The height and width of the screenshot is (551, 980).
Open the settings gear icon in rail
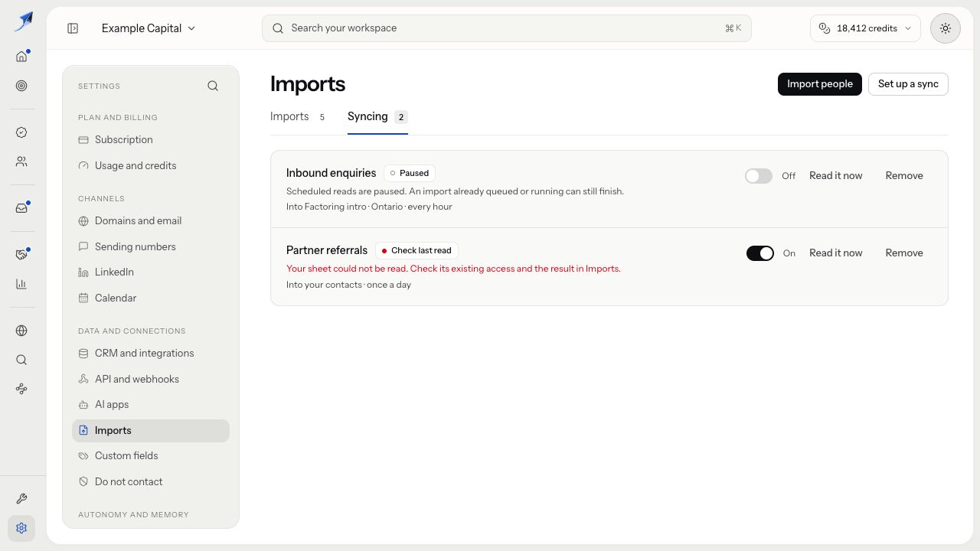[x=21, y=528]
